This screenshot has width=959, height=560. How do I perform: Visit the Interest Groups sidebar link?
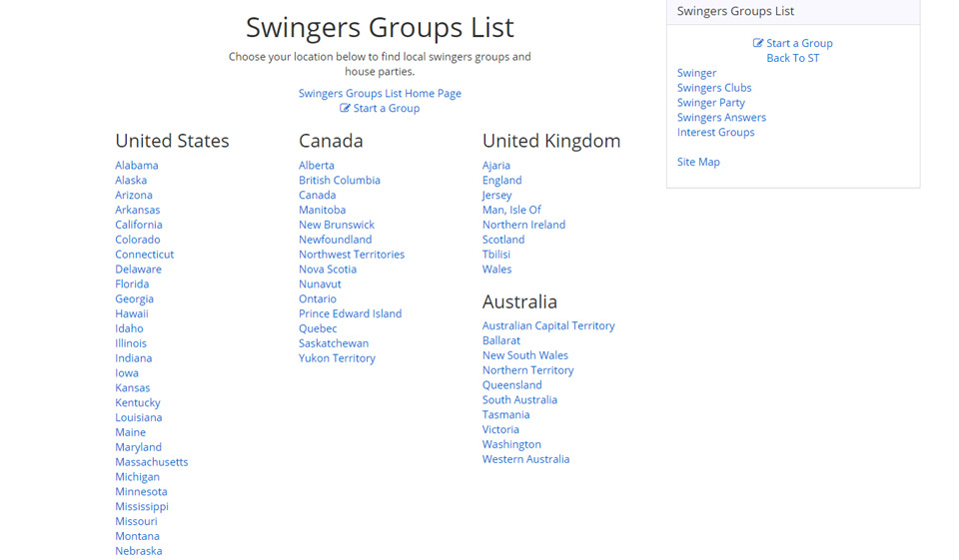click(x=715, y=132)
